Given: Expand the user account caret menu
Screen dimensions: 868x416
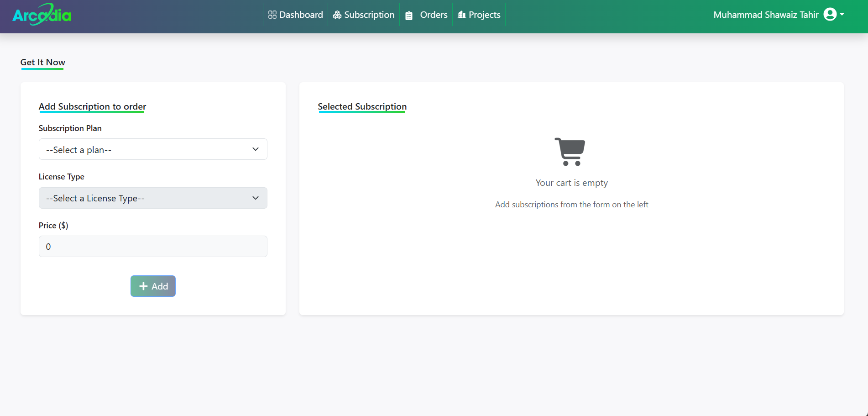Looking at the screenshot, I should point(842,15).
